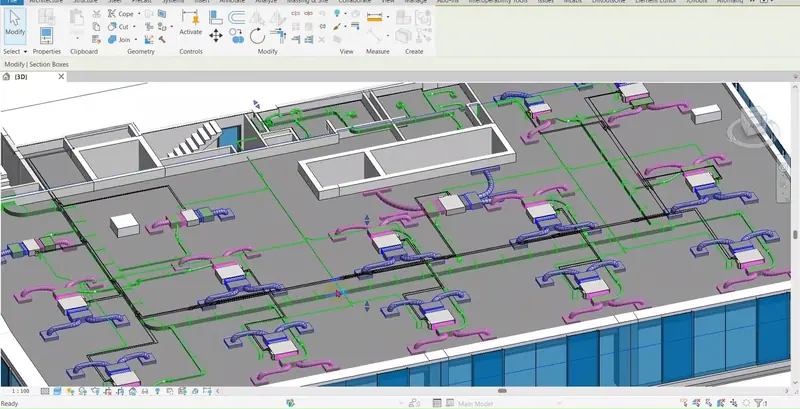Click the Demolish hammer icon
Screen dimensions: 800x409
(162, 39)
